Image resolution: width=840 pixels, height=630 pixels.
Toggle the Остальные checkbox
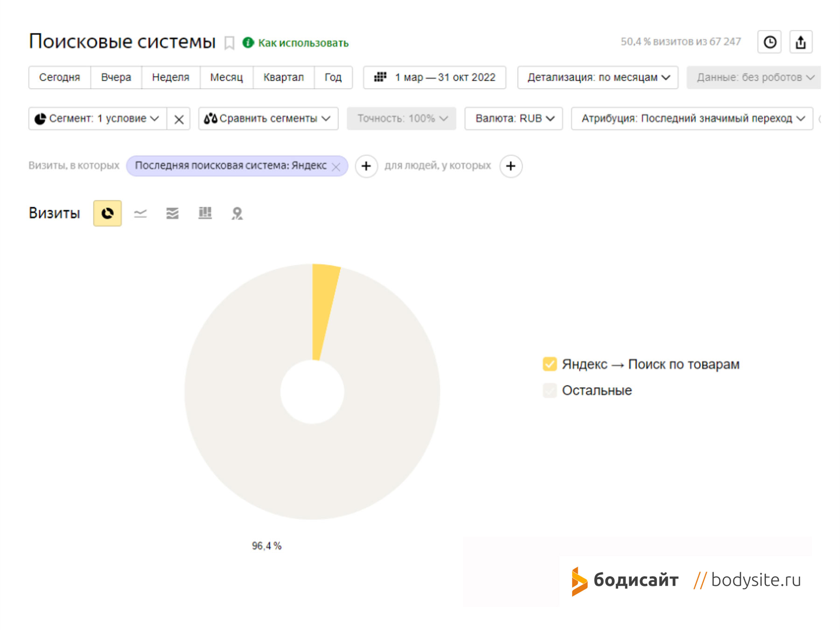click(x=550, y=390)
